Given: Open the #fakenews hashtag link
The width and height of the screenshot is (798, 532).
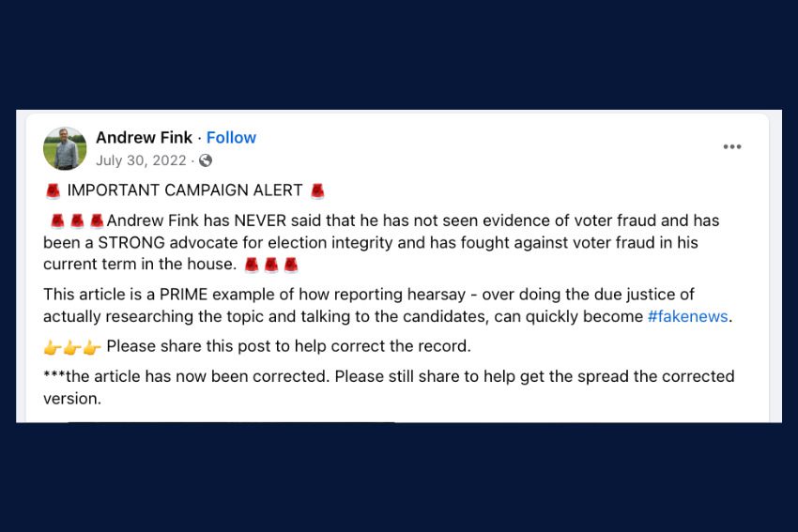Looking at the screenshot, I should 687,316.
